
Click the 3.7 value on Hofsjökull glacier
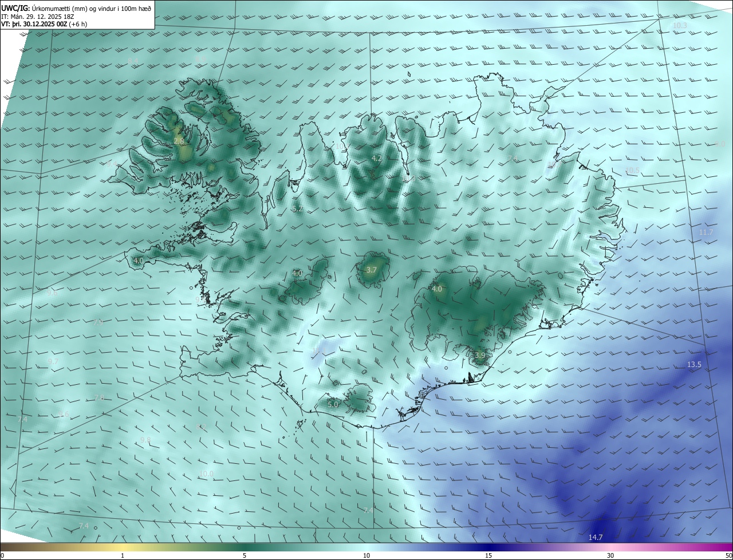pos(371,270)
